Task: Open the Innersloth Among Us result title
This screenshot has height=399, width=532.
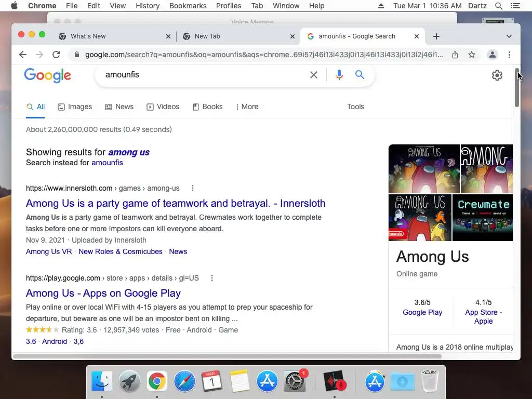Action: click(176, 203)
